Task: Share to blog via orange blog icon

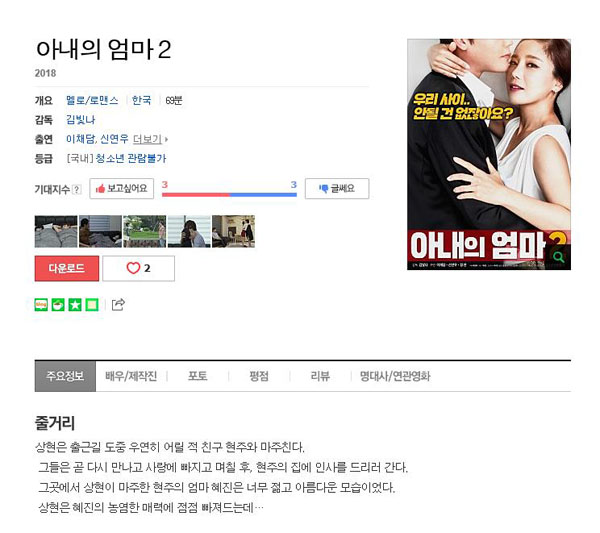Action: [41, 305]
